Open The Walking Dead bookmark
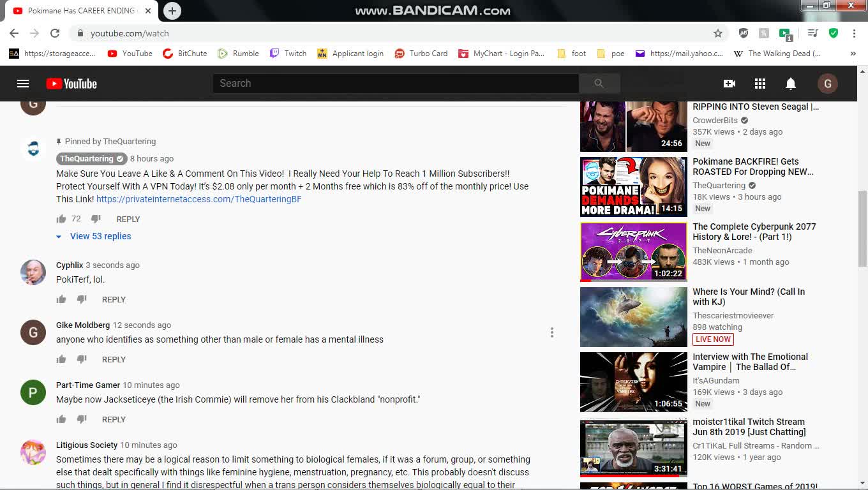Image resolution: width=868 pixels, height=490 pixels. 777,54
